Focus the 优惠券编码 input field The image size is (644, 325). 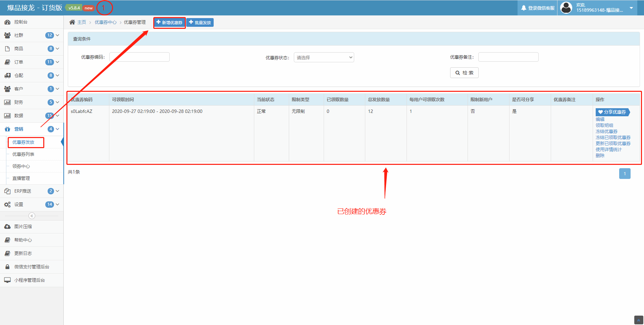pyautogui.click(x=140, y=57)
